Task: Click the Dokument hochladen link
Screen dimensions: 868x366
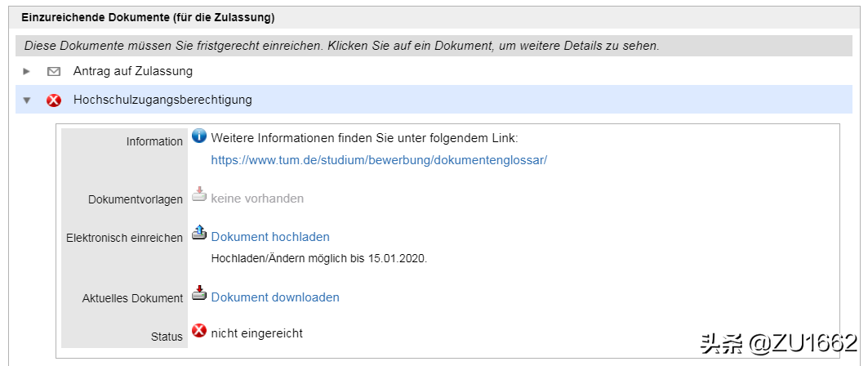Action: 270,237
